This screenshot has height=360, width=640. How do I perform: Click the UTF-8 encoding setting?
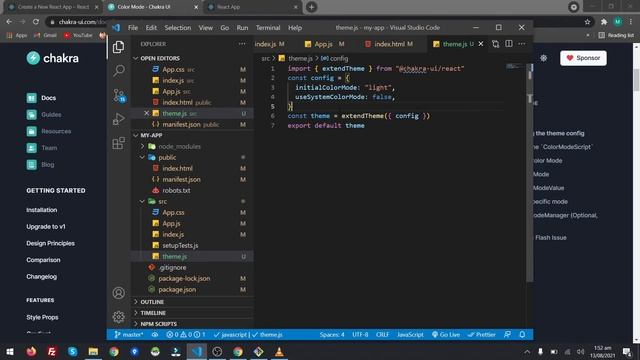pos(360,335)
